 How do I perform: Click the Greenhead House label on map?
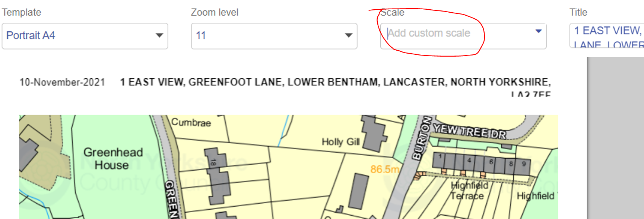coord(113,158)
